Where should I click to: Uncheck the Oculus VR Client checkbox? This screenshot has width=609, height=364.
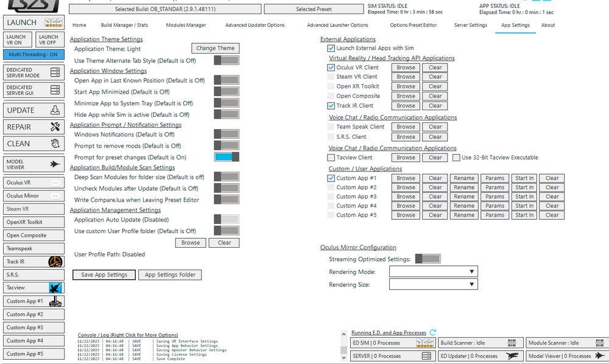click(331, 67)
